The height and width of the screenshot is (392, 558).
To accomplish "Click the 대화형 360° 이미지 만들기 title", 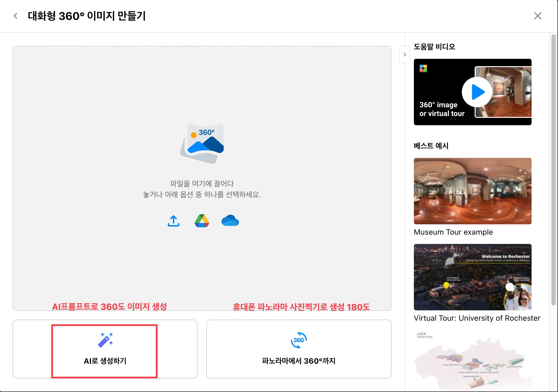I will pos(87,16).
